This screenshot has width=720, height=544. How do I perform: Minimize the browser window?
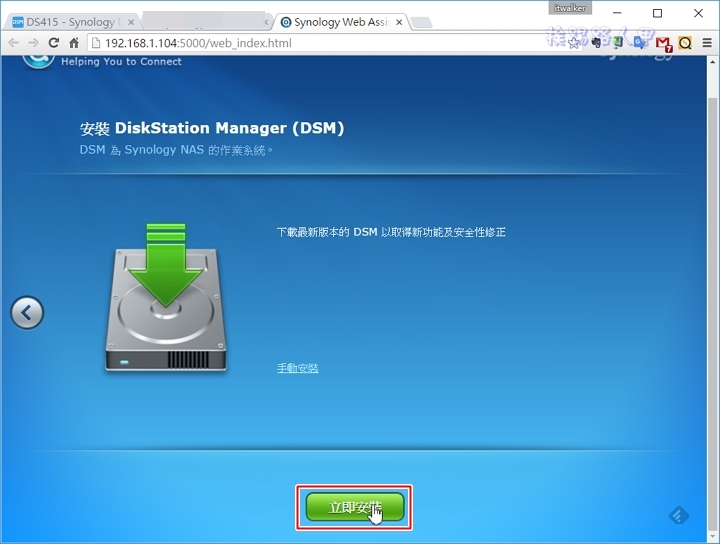[x=617, y=13]
